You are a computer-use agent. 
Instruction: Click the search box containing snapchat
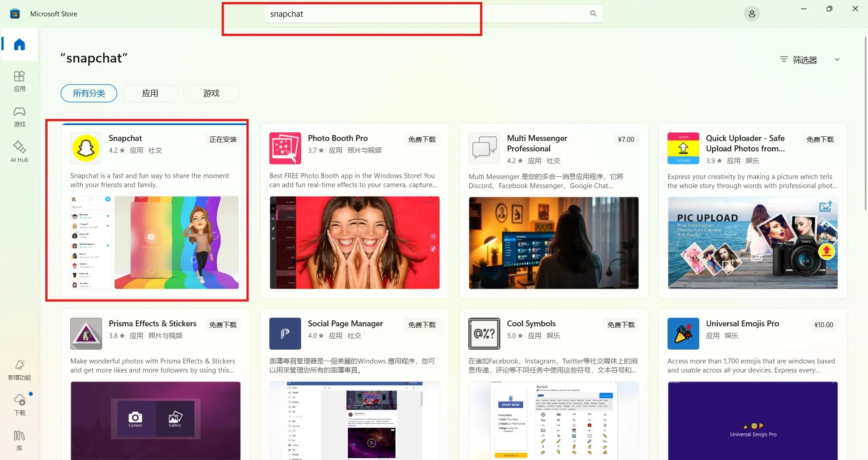(433, 14)
